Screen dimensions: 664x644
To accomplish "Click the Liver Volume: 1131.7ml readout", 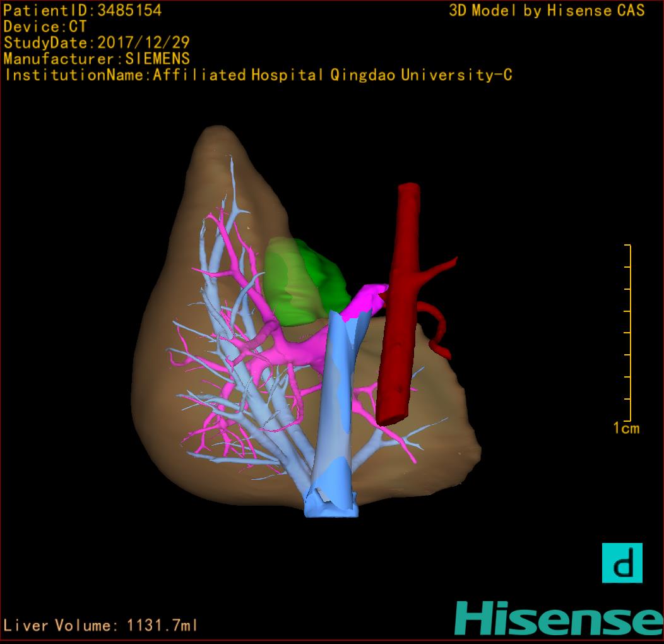I will (x=100, y=625).
